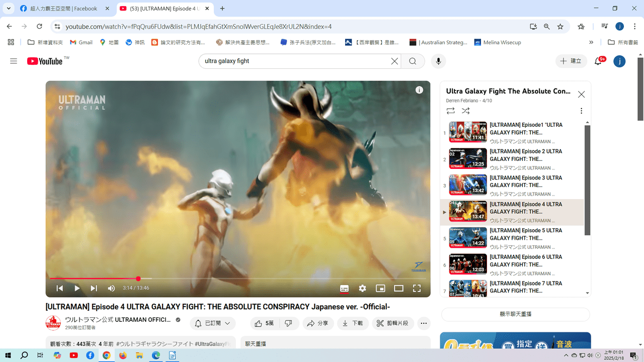Switch to theater mode
The height and width of the screenshot is (362, 644).
[x=398, y=288]
